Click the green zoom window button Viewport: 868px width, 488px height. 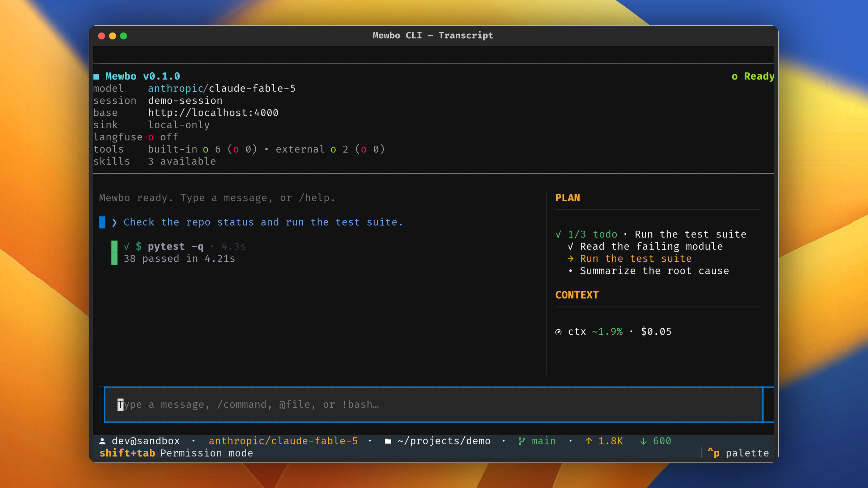click(x=123, y=36)
